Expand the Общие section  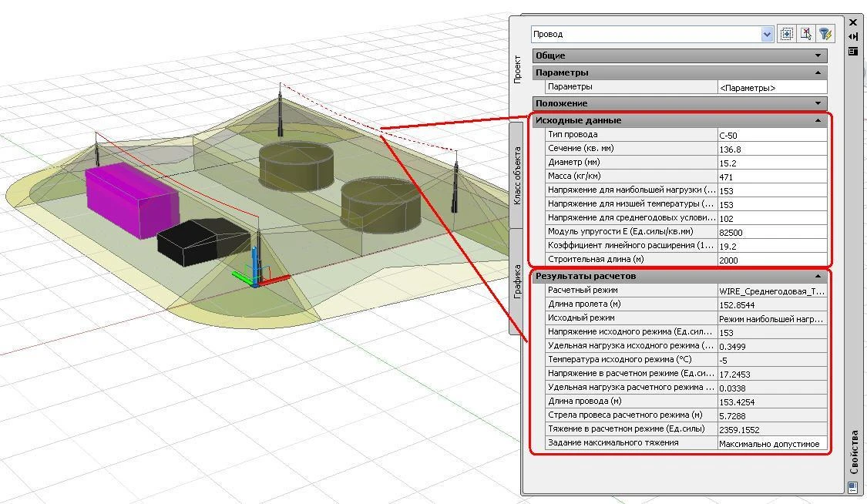[x=818, y=55]
